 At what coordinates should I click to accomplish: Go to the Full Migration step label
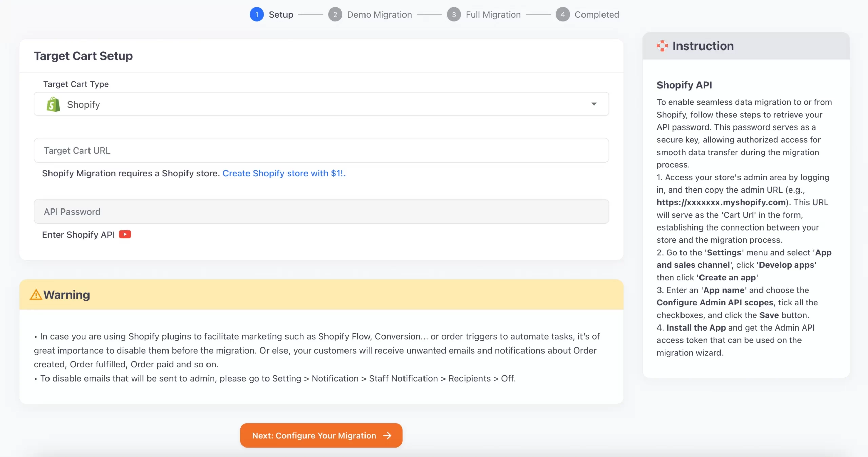[x=493, y=15]
